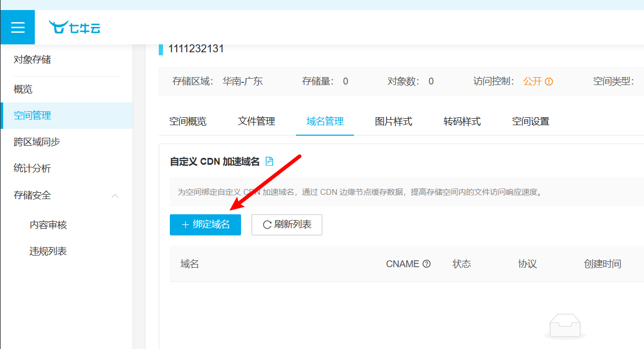Open the 内容审核 submenu item

coord(48,225)
